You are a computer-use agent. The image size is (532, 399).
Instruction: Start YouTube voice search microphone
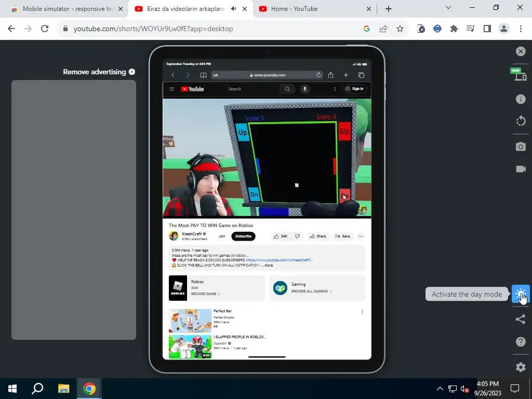pos(304,89)
